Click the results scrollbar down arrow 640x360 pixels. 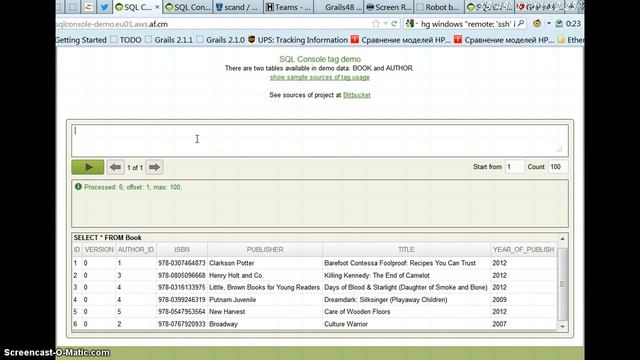point(562,326)
